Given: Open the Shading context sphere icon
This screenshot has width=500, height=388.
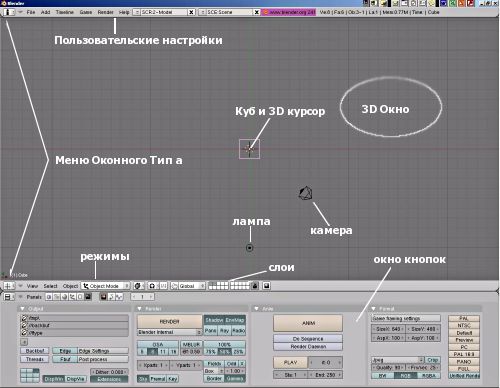Looking at the screenshot, I should [x=65, y=297].
